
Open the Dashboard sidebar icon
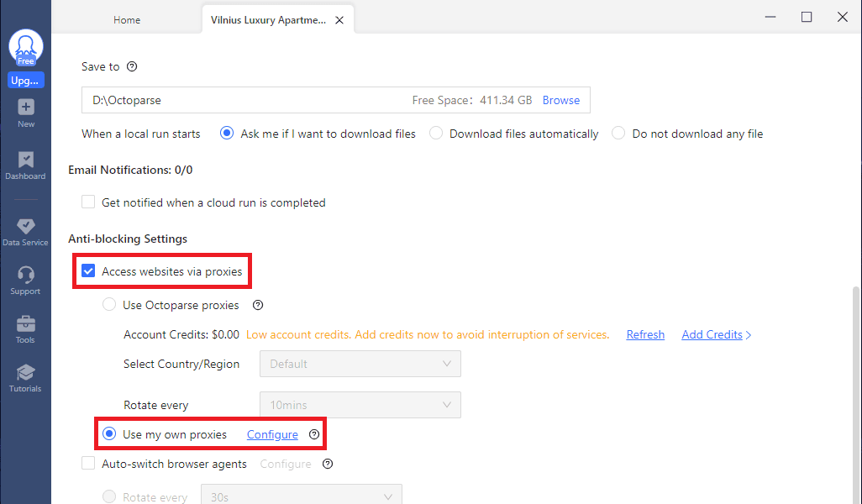tap(25, 160)
